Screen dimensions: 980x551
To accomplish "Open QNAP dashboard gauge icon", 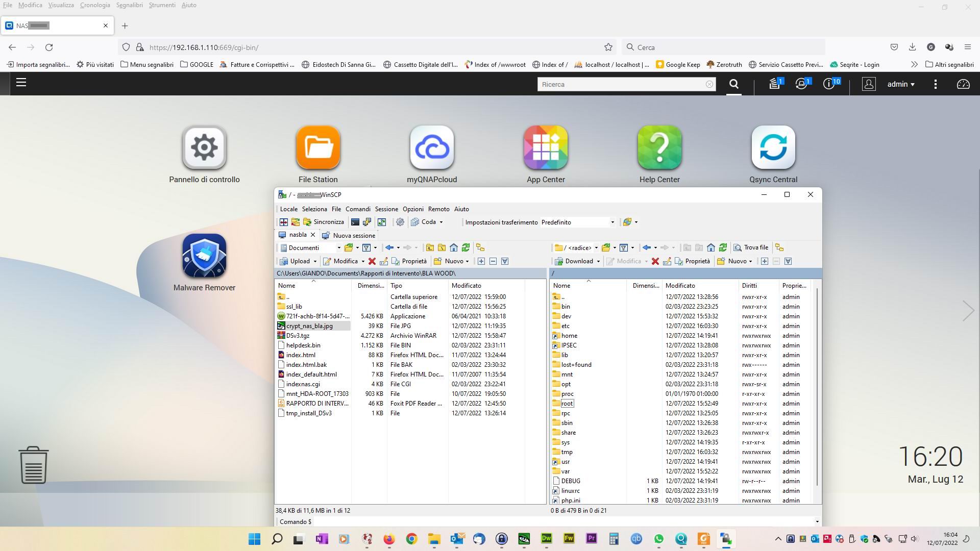I will (963, 84).
